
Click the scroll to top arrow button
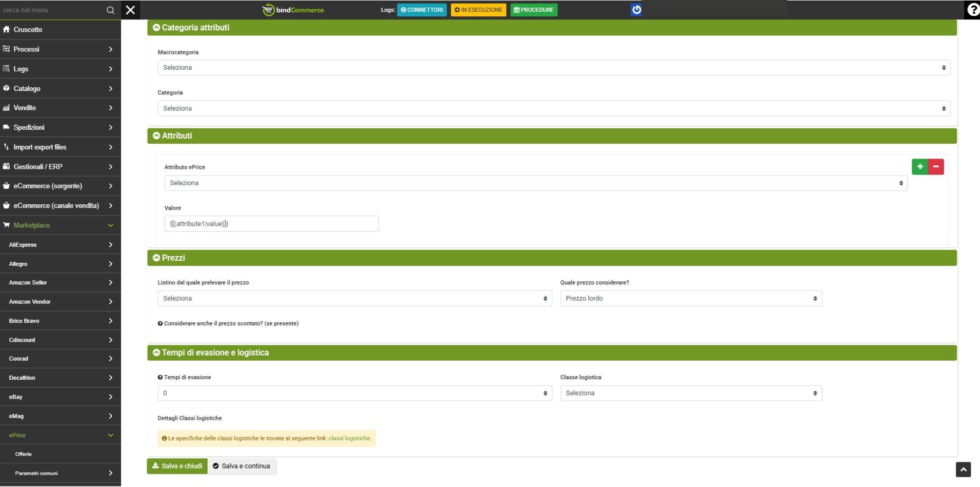(x=963, y=470)
